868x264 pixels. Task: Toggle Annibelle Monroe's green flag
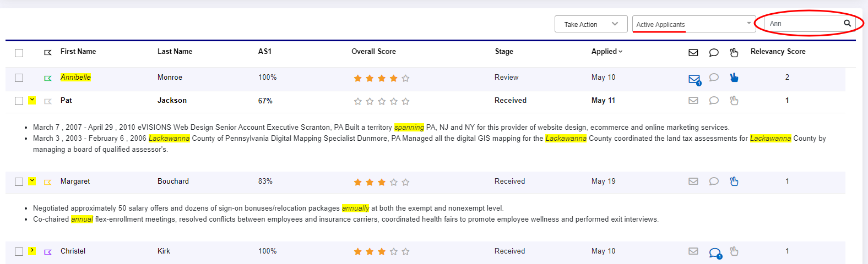pyautogui.click(x=48, y=78)
